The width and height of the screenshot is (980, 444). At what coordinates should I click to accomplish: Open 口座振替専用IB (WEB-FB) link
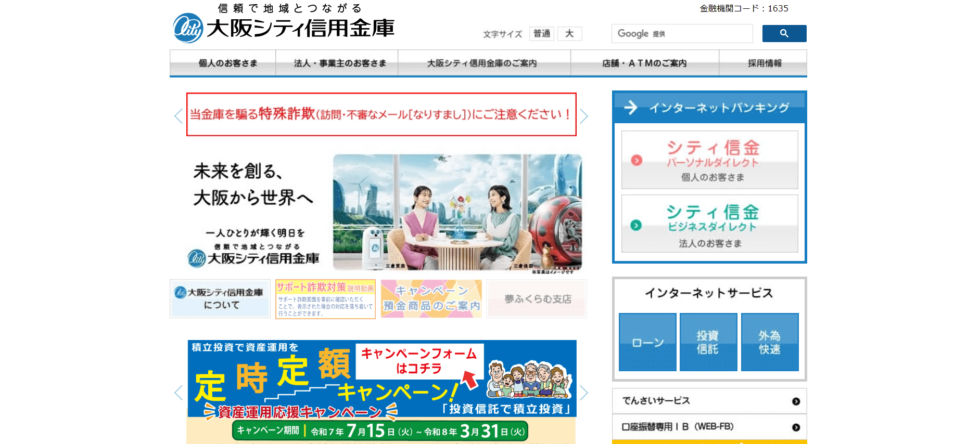click(709, 427)
